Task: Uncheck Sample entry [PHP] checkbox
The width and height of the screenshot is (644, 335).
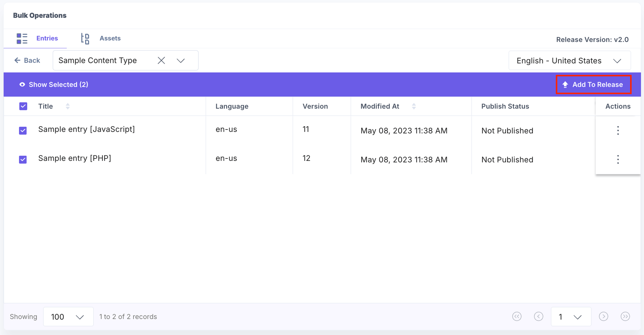Action: tap(23, 159)
